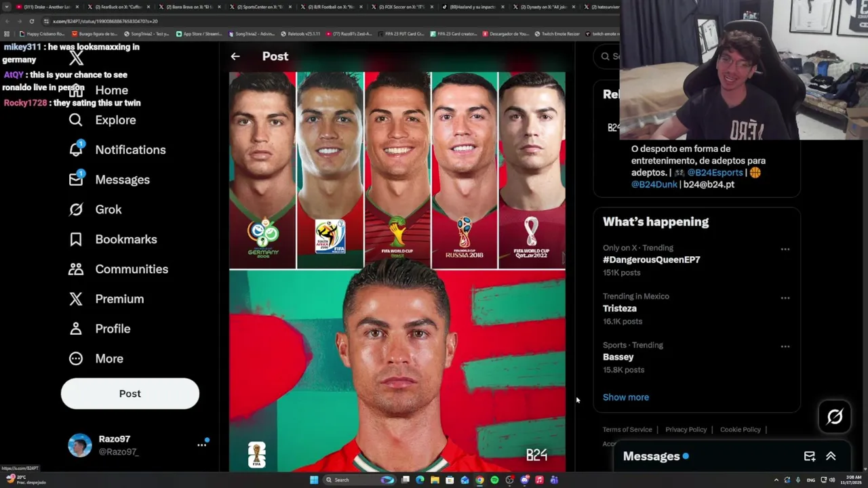Viewport: 868px width, 488px height.
Task: Open taskbar clock showing 3:08 AM
Action: click(850, 480)
